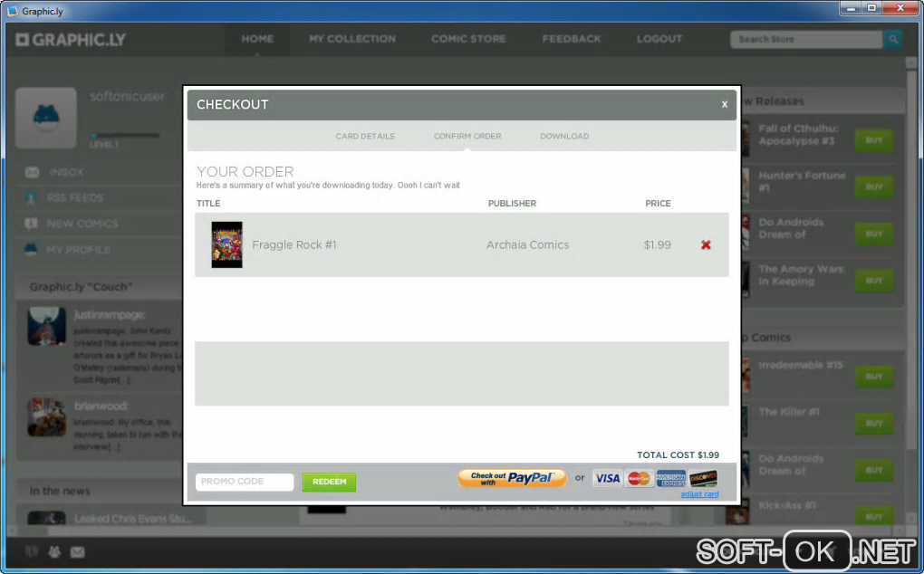Open RSS Feeds in the sidebar
Viewport: 924px width, 574px height.
pos(75,197)
